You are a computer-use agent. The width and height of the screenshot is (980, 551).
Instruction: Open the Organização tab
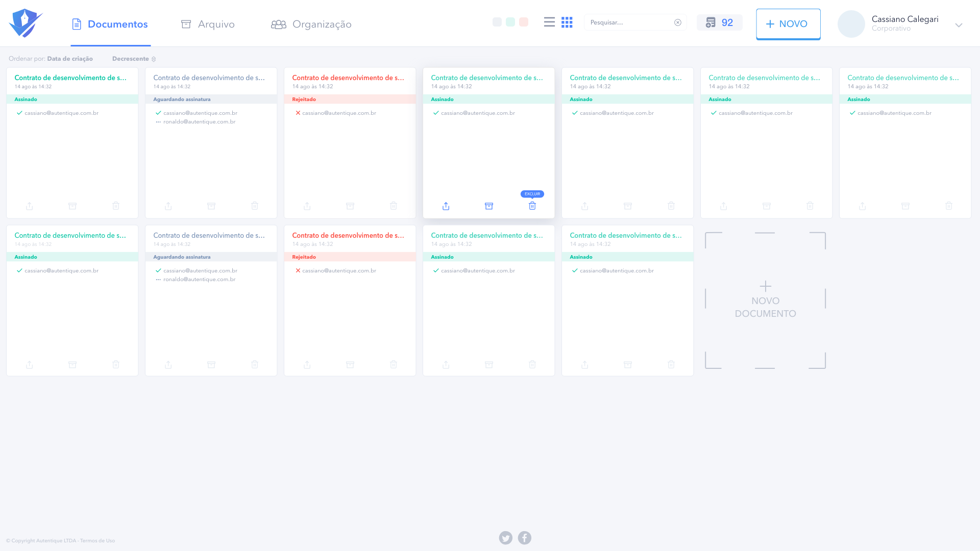point(311,24)
